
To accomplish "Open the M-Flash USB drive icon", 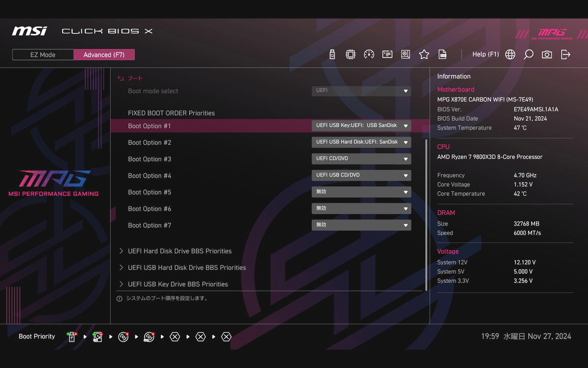I will coord(332,54).
